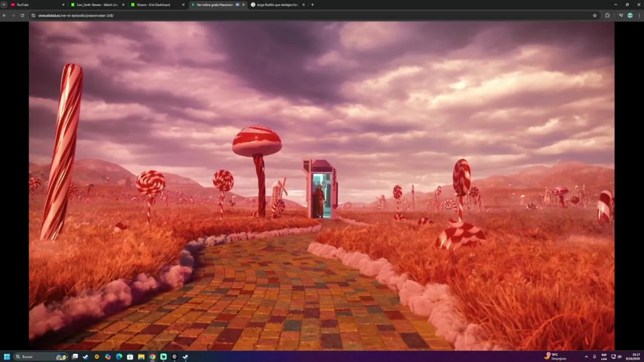Switch to the Lian_Sorth Stream tab
The width and height of the screenshot is (644, 362).
point(98,5)
